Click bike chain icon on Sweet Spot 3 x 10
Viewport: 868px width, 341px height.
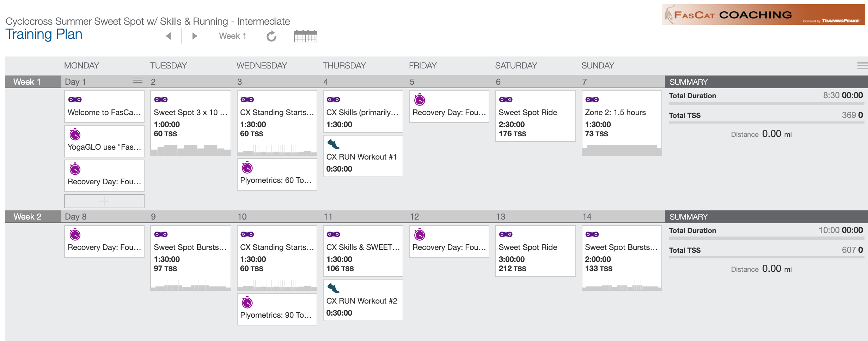[161, 100]
